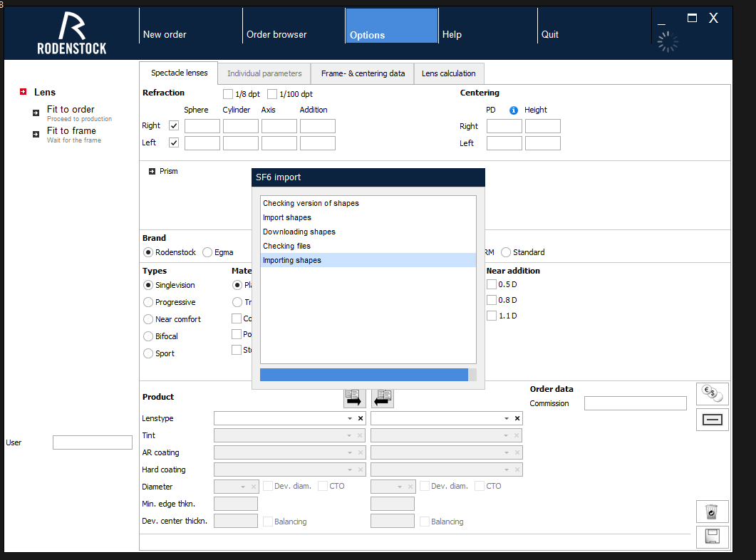The width and height of the screenshot is (756, 560).
Task: Click the copy product icon with left-pointing arrow
Action: coord(383,398)
